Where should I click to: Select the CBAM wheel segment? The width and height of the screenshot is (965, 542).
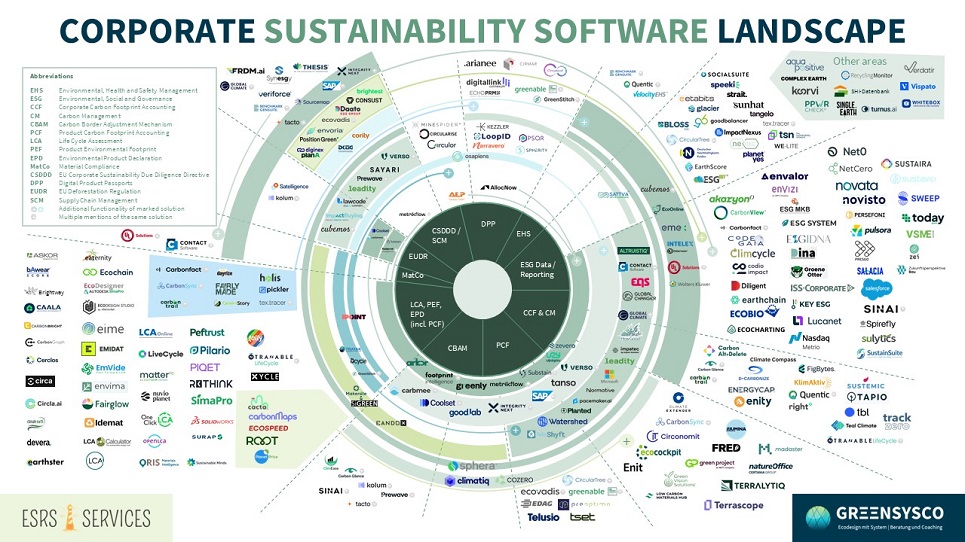pos(457,348)
